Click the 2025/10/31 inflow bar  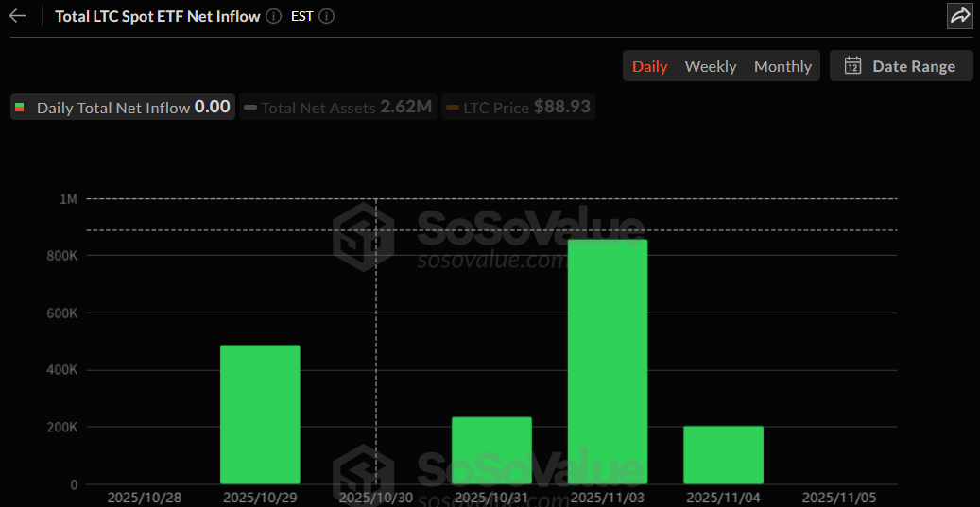491,450
